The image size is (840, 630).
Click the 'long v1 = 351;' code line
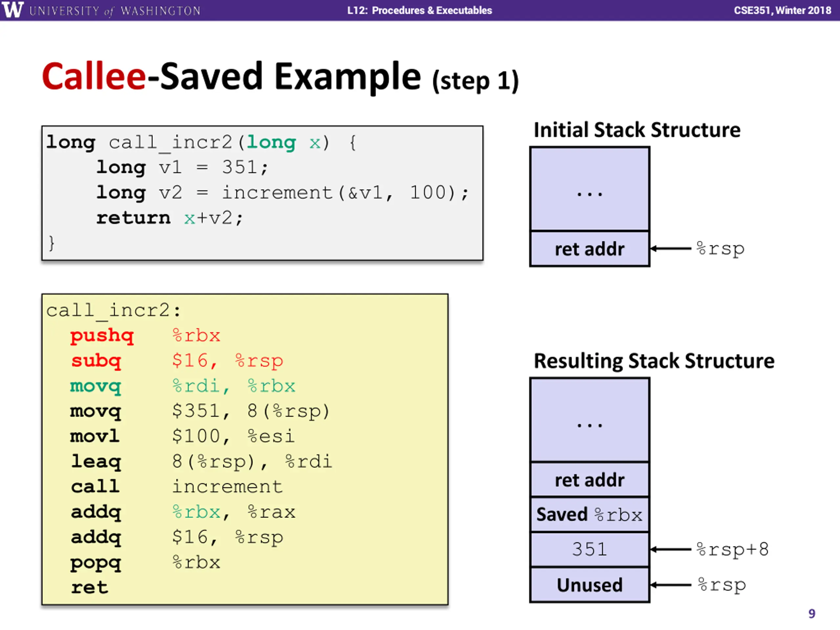click(x=182, y=167)
